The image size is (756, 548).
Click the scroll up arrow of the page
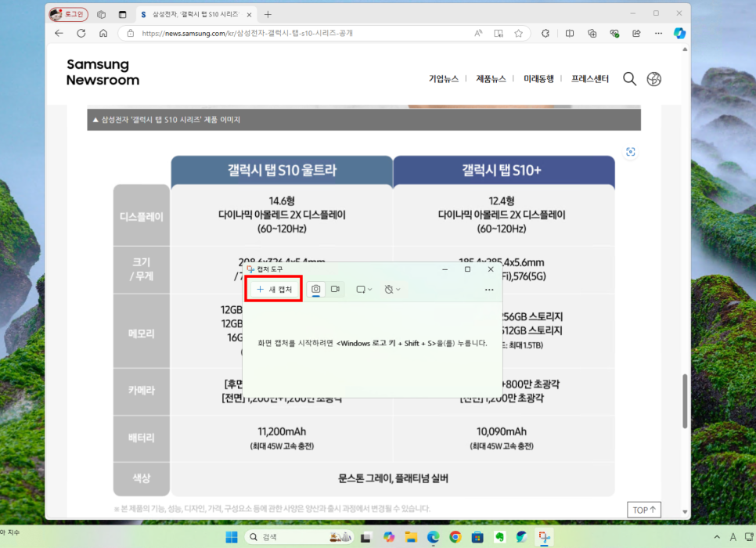(685, 49)
